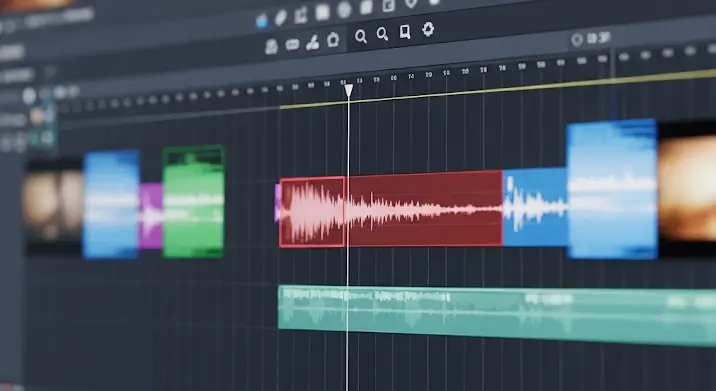Click the magnifier zoom icon in the toolbar

pyautogui.click(x=361, y=37)
